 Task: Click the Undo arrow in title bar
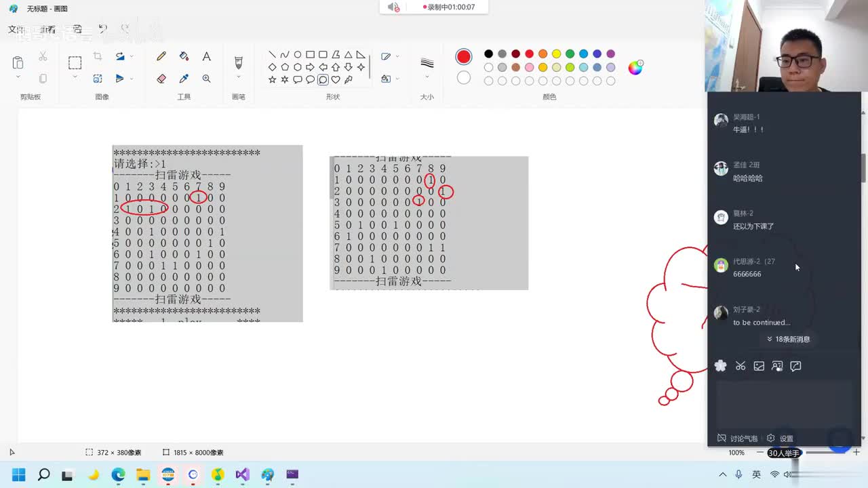pos(103,28)
